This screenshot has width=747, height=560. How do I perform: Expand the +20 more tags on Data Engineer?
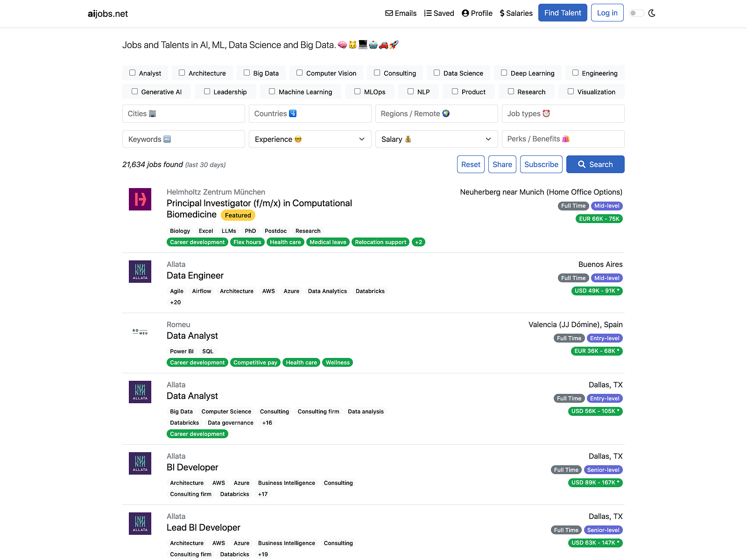click(x=176, y=302)
